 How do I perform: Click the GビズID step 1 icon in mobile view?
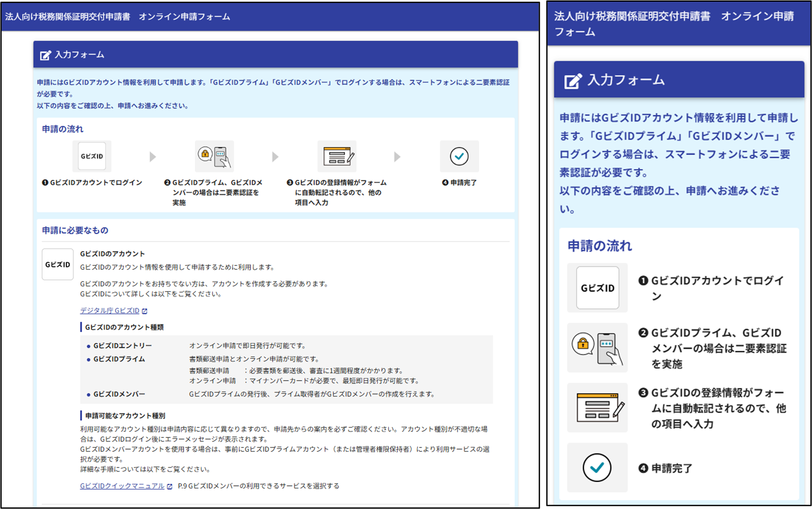click(597, 288)
